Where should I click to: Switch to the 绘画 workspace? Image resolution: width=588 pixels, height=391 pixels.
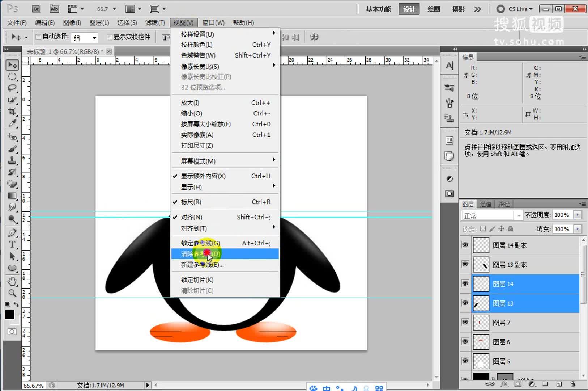pyautogui.click(x=434, y=9)
